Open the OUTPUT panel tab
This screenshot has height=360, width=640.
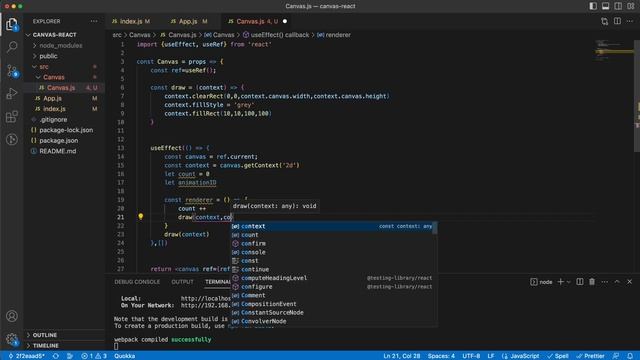[182, 282]
